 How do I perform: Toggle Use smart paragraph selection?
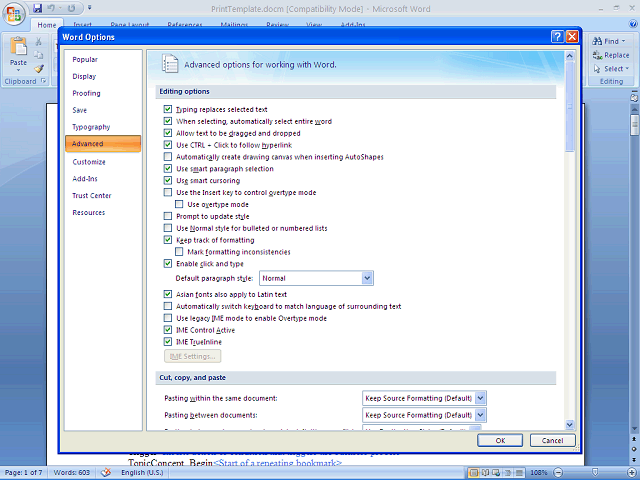(x=168, y=169)
